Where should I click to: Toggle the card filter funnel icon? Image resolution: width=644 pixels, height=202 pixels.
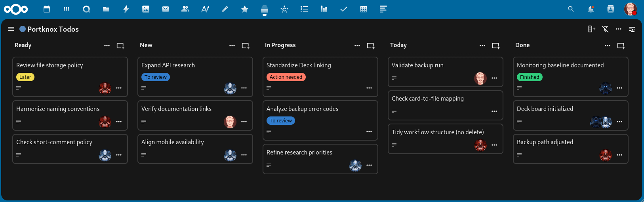[x=605, y=29]
